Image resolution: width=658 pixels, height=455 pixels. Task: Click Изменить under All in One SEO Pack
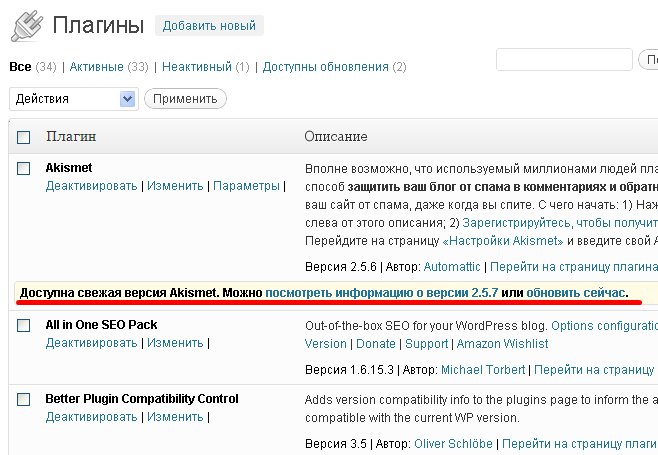(175, 343)
